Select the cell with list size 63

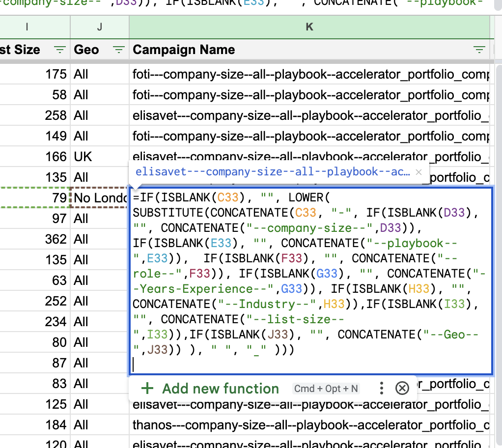(x=35, y=280)
